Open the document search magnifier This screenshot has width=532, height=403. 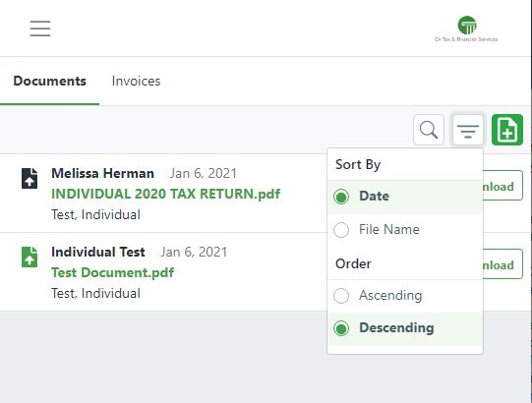pos(429,130)
